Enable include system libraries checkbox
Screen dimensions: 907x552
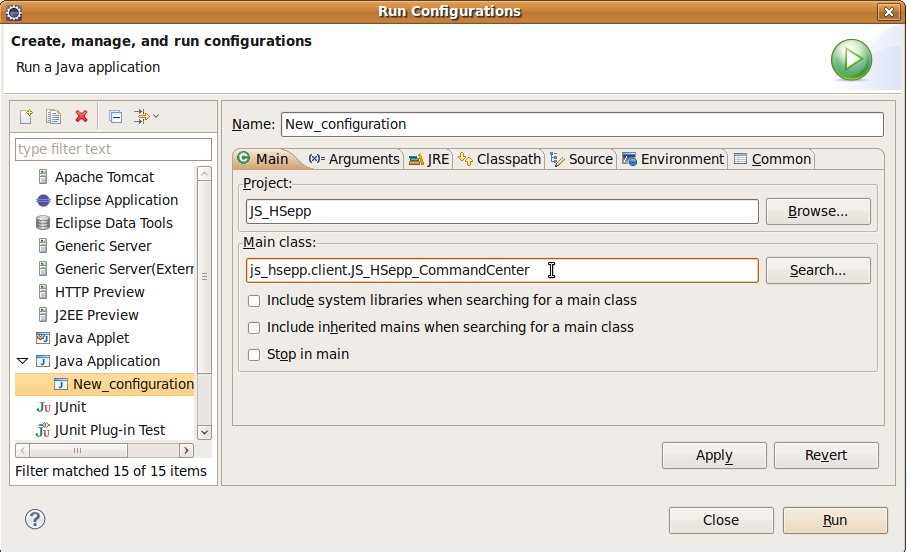point(254,300)
